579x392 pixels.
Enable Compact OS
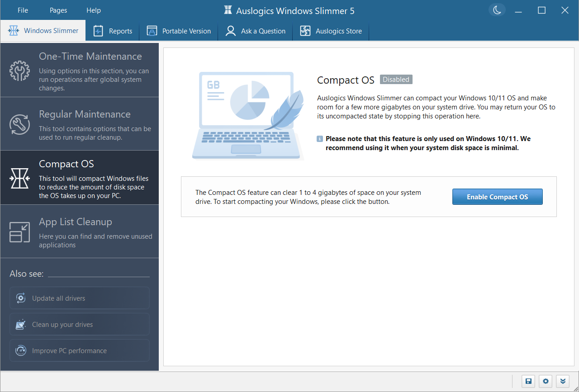[x=497, y=197]
